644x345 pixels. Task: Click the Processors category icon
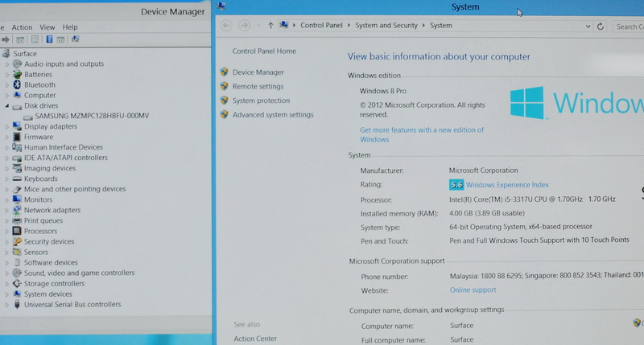pyautogui.click(x=17, y=231)
